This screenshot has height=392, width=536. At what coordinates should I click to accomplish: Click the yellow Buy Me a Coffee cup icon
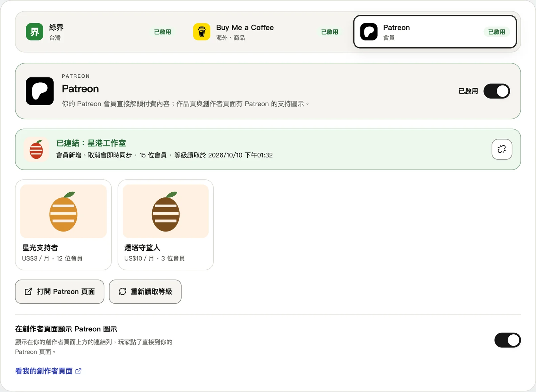(x=202, y=32)
